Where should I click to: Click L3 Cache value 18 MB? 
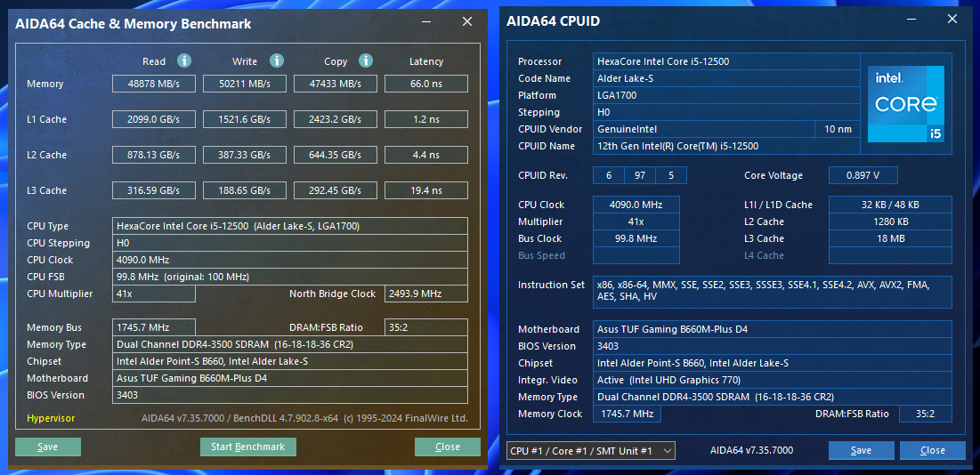point(891,238)
